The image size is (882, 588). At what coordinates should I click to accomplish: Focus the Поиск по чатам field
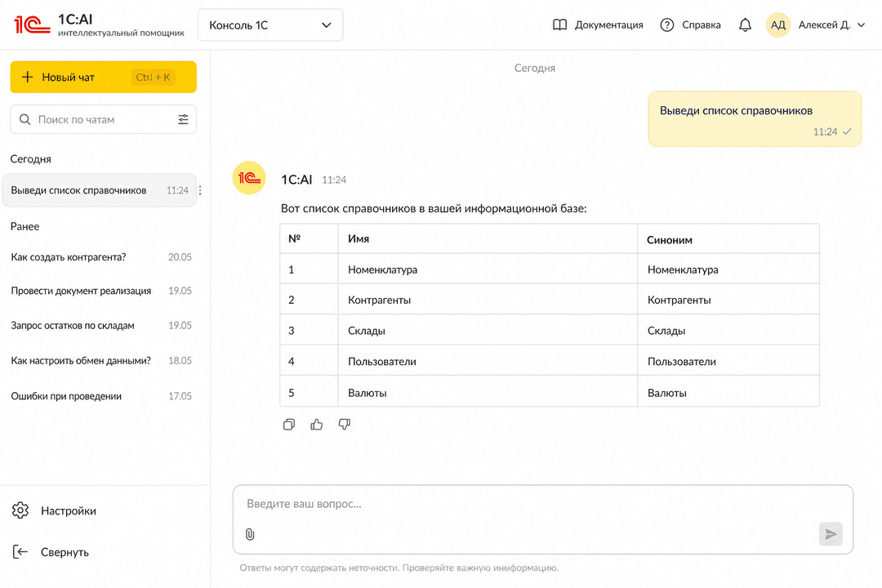tap(104, 119)
